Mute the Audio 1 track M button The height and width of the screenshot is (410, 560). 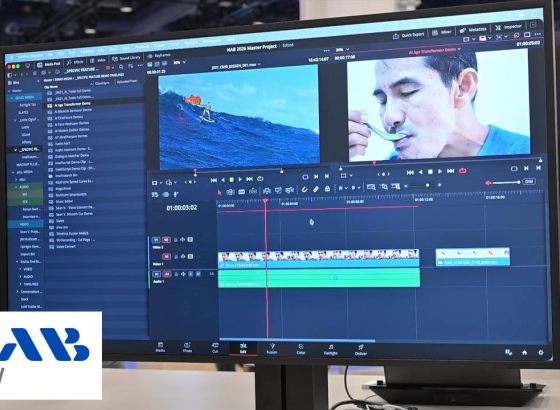point(198,274)
